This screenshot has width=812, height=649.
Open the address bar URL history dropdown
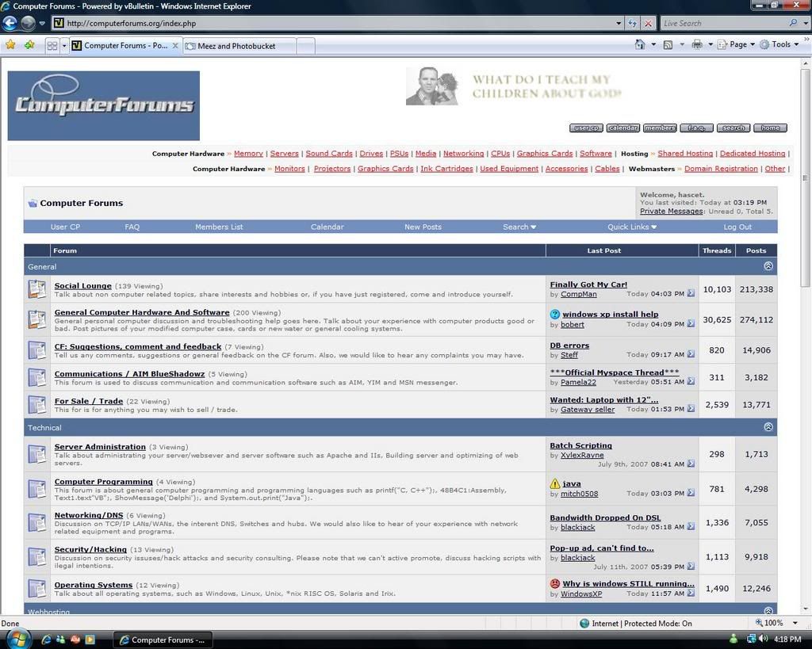click(619, 23)
